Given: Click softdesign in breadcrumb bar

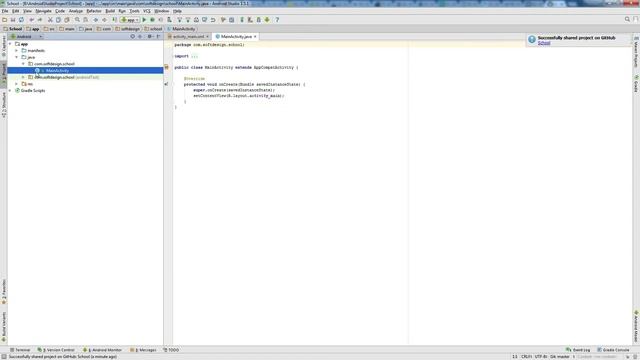Looking at the screenshot, I should click(128, 29).
